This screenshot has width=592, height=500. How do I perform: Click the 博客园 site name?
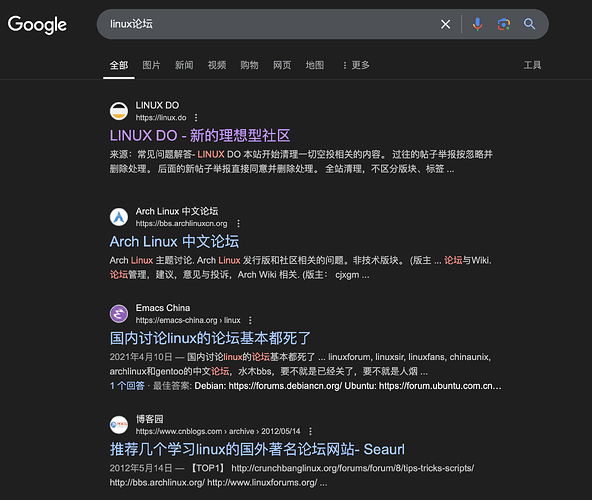(x=150, y=419)
